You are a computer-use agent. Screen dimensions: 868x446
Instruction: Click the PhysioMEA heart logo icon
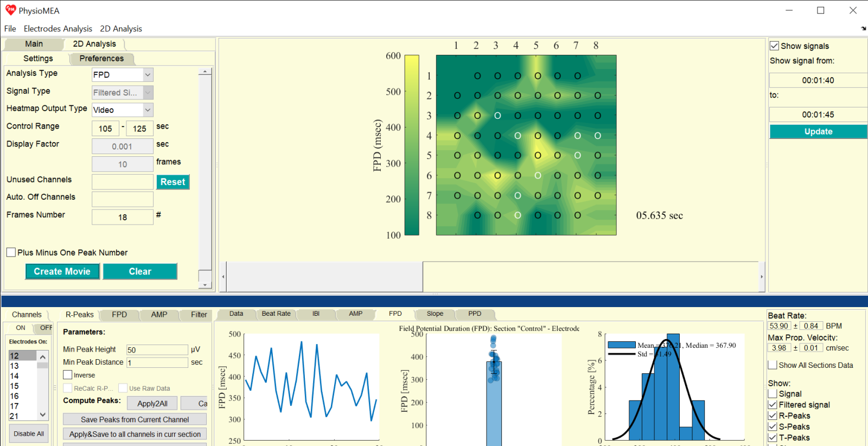(10, 10)
